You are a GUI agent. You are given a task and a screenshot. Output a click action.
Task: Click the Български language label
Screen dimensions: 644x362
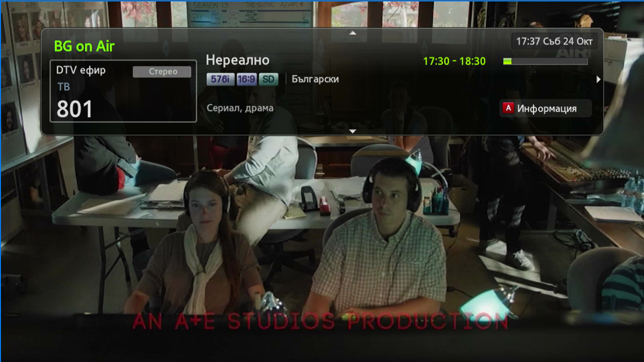point(315,79)
